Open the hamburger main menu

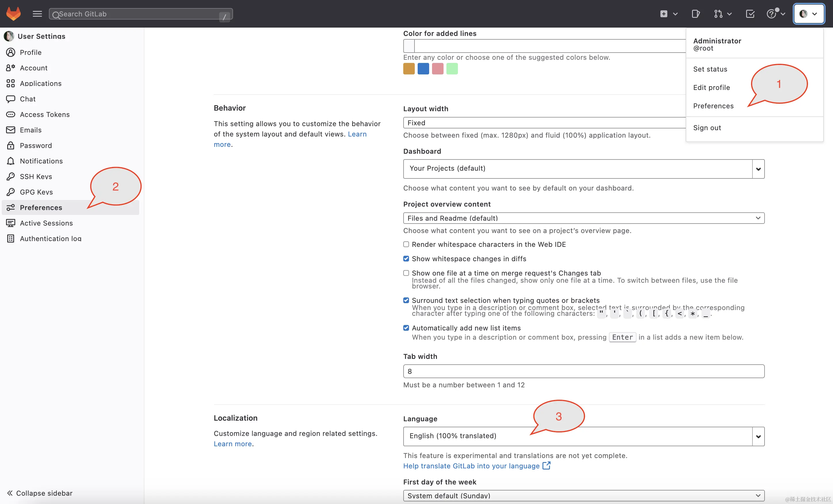37,14
